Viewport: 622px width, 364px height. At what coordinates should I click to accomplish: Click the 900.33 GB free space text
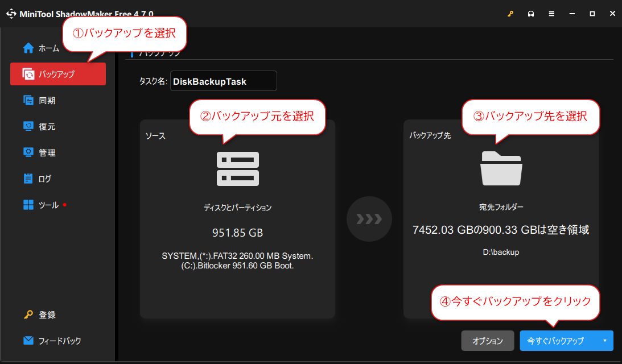coord(501,230)
